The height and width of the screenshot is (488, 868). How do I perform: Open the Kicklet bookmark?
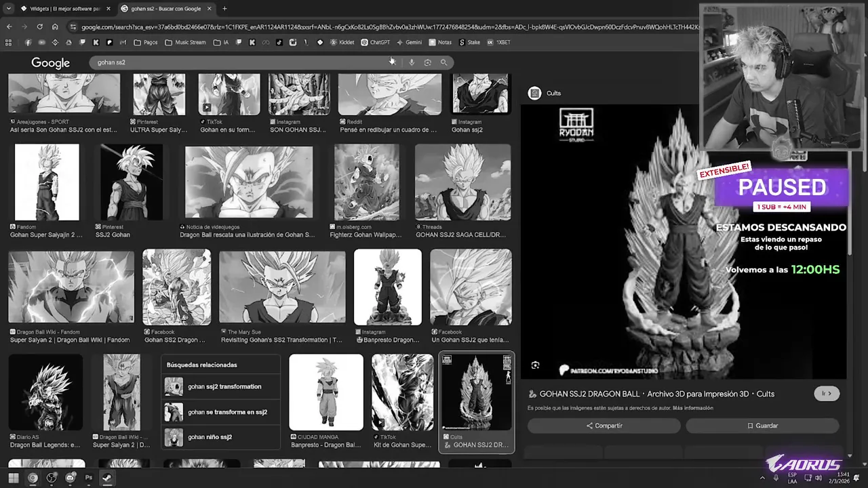[342, 42]
